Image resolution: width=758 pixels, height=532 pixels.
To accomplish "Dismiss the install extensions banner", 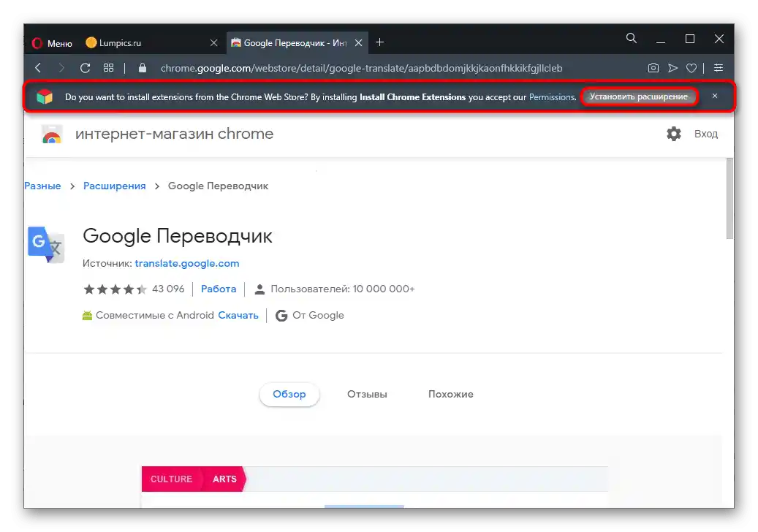I will (x=714, y=96).
